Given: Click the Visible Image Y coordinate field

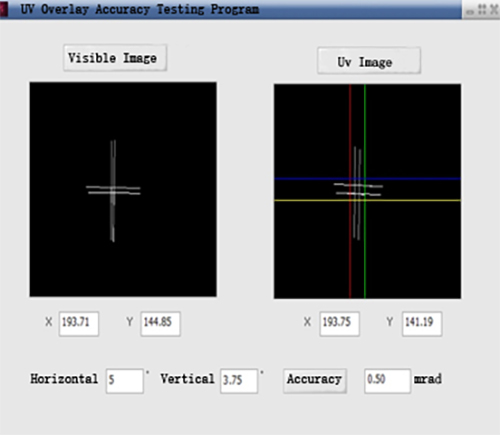Looking at the screenshot, I should [x=160, y=323].
